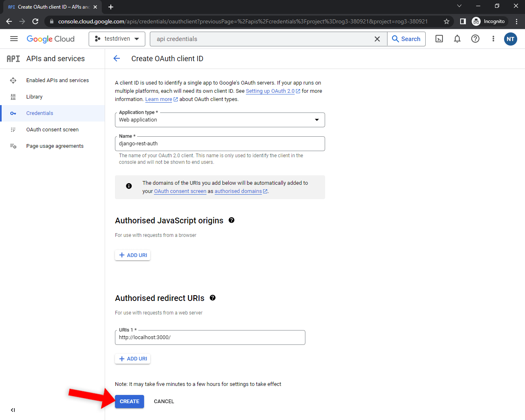Viewport: 525px width, 420px height.
Task: Click the OAuth consent screen icon
Action: [13, 130]
